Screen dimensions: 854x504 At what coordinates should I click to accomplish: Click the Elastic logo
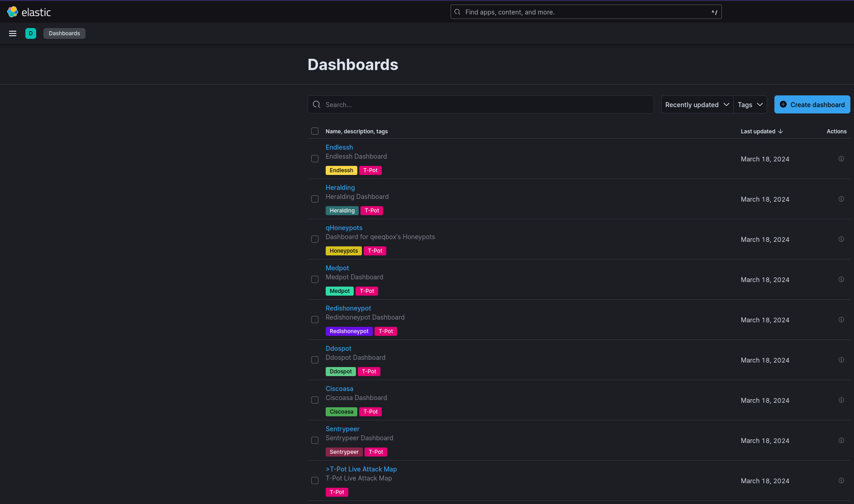coord(29,12)
